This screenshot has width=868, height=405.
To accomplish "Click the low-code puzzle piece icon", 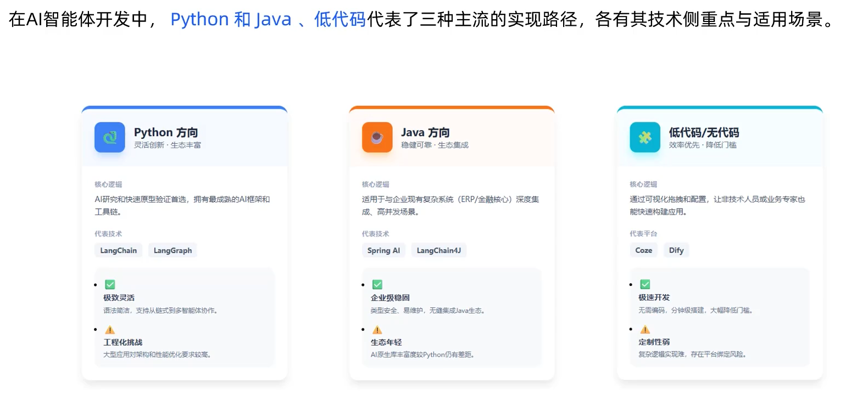I will pyautogui.click(x=645, y=137).
